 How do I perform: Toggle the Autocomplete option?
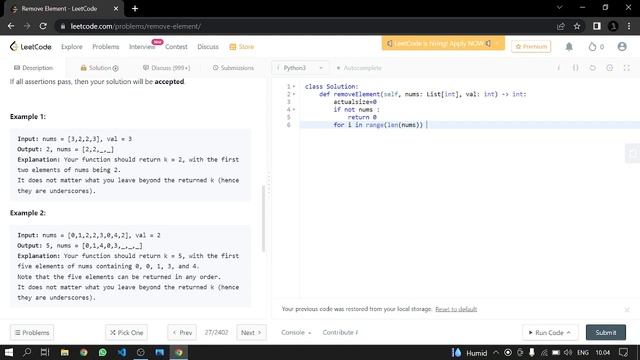359,68
